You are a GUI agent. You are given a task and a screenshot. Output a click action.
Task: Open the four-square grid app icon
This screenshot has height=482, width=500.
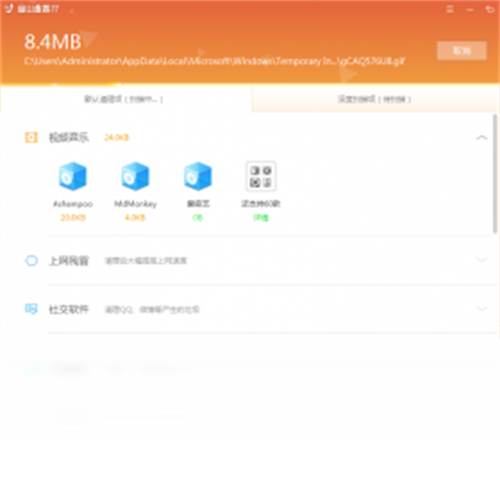[x=261, y=176]
